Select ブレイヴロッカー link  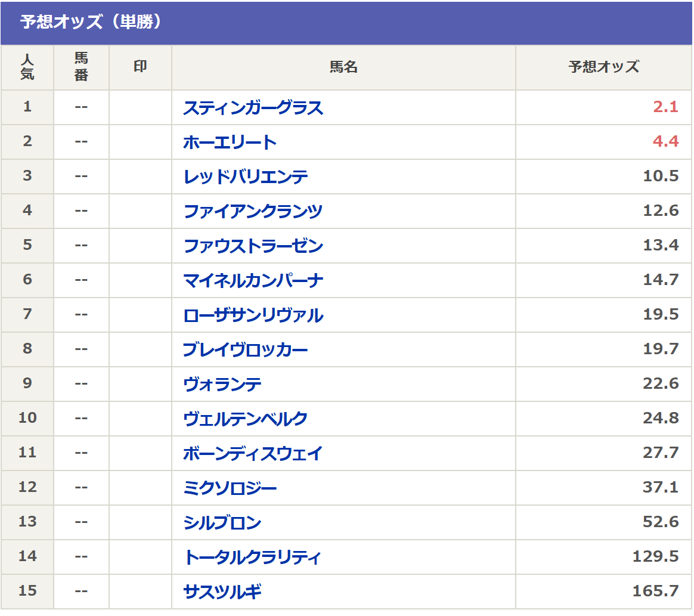pos(245,350)
